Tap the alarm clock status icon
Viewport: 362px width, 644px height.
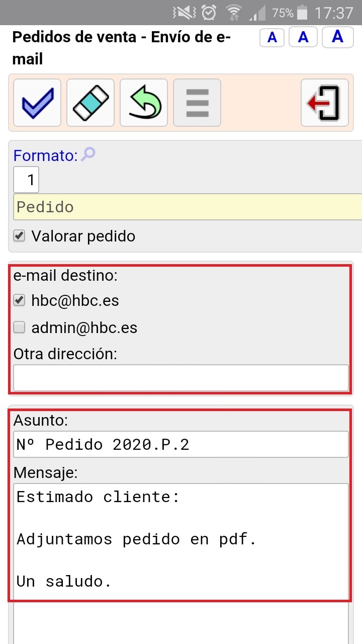coord(209,13)
